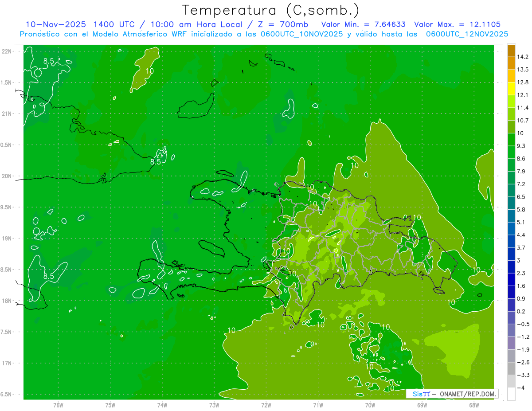Click the colorbar label "12.8"
532x411 pixels.
click(x=524, y=82)
